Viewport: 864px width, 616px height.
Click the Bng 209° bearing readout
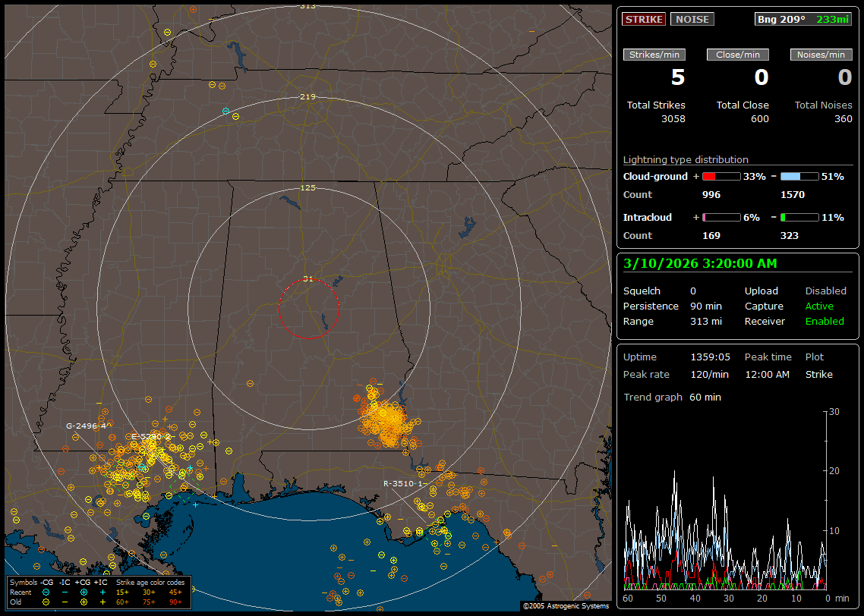tap(780, 20)
